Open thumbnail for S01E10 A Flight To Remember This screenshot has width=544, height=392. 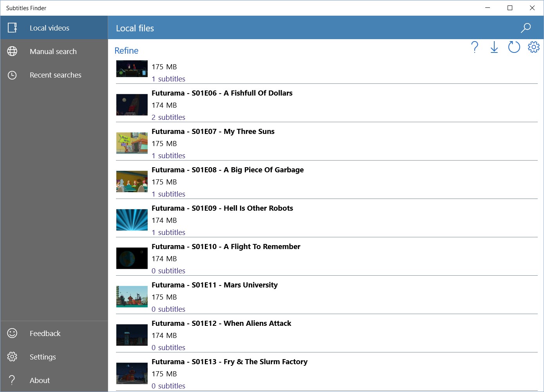pos(132,258)
